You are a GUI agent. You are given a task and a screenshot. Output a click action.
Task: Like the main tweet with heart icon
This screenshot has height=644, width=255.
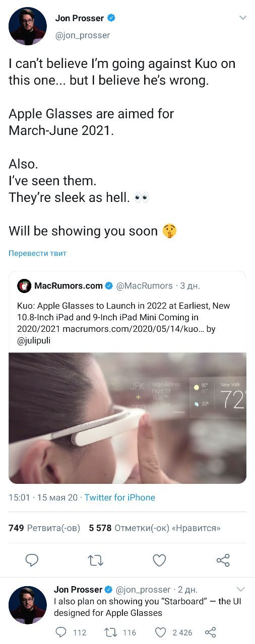(159, 560)
